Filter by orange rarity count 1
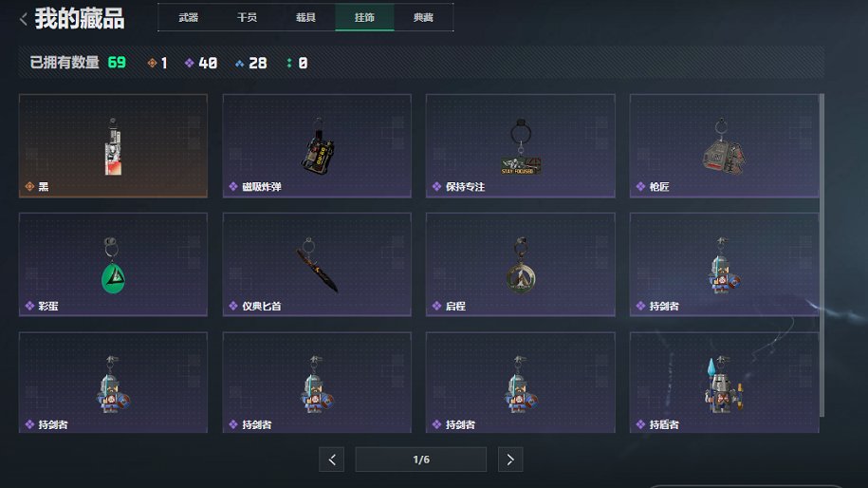Screen dimensions: 868x488 pyautogui.click(x=157, y=64)
